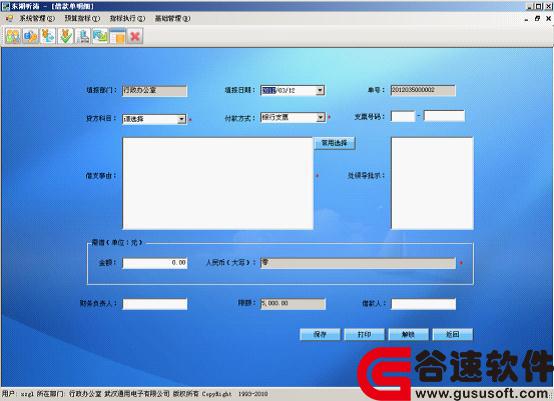554x401 pixels.
Task: Click the two-users toolbar icon
Action: click(13, 36)
